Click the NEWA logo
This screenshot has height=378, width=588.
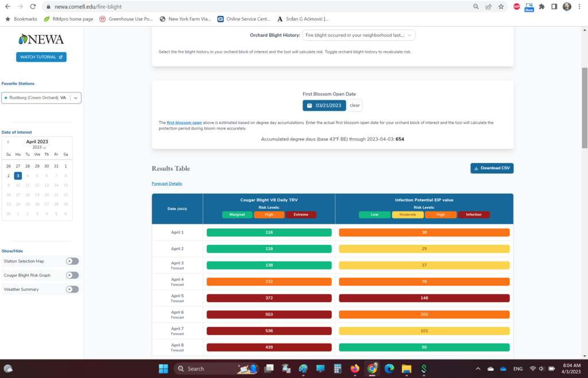pyautogui.click(x=41, y=40)
